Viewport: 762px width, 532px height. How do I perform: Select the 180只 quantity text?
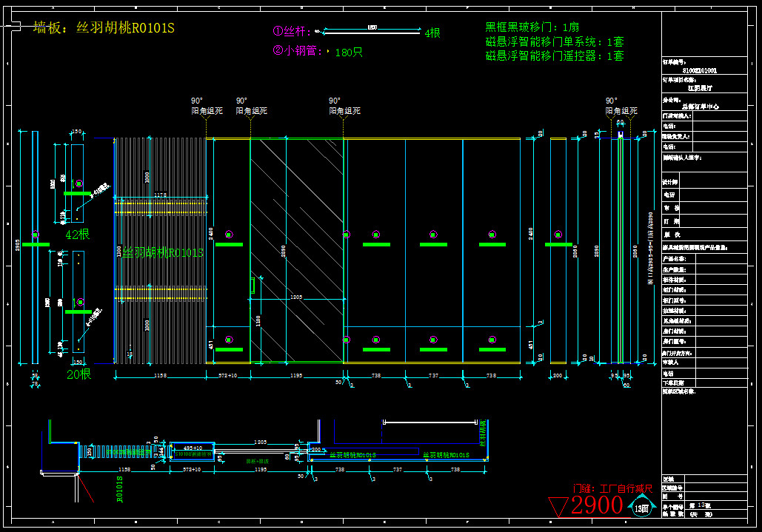[x=349, y=53]
